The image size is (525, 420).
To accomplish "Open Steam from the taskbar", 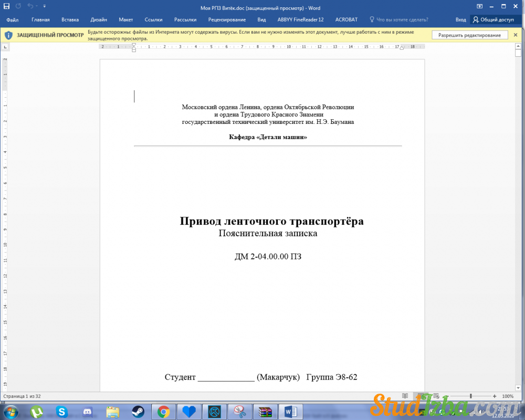I will coord(138,412).
